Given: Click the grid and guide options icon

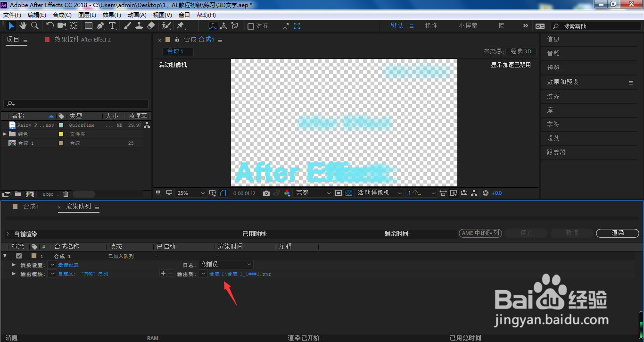Looking at the screenshot, I should pos(213,193).
